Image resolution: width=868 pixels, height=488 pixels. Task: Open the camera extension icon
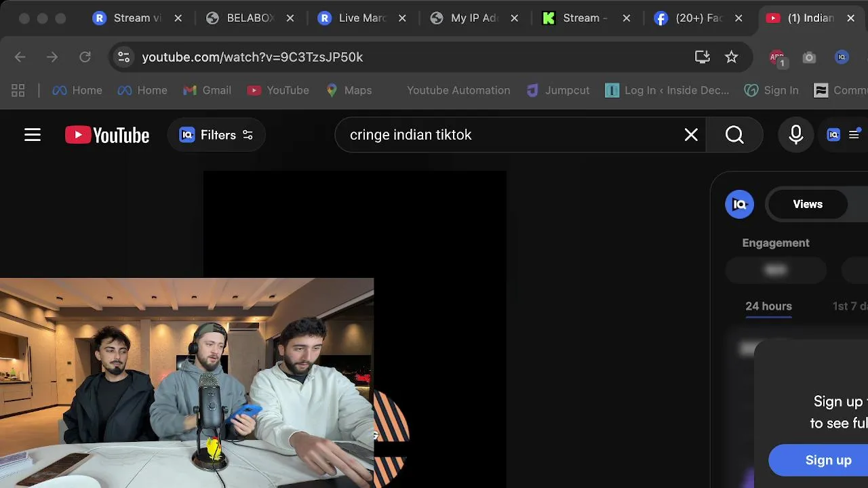click(x=809, y=58)
